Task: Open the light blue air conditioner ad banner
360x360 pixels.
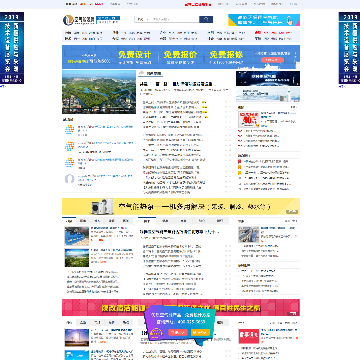Action: [x=268, y=95]
